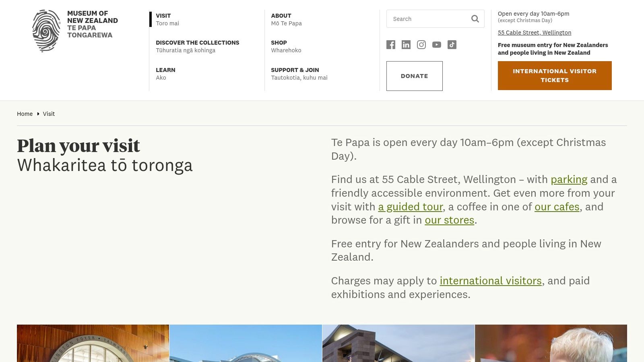Image resolution: width=644 pixels, height=362 pixels.
Task: Follow the guided tour link
Action: pyautogui.click(x=410, y=206)
